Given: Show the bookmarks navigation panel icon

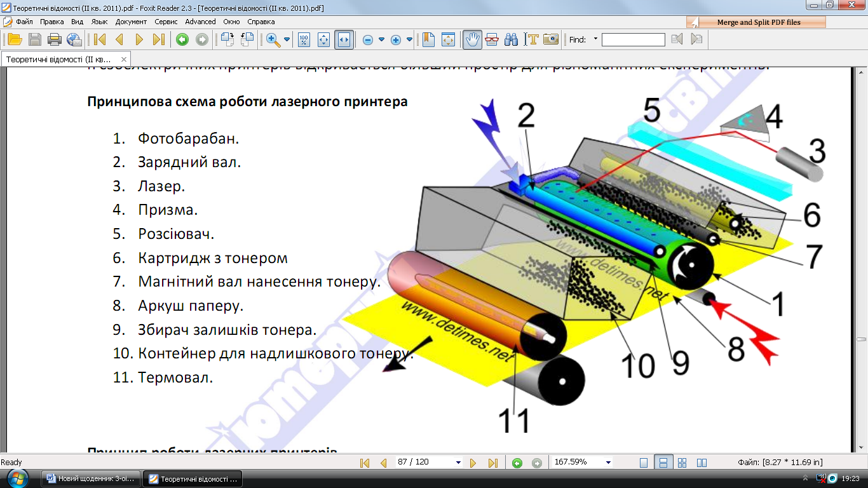Looking at the screenshot, I should pos(428,39).
